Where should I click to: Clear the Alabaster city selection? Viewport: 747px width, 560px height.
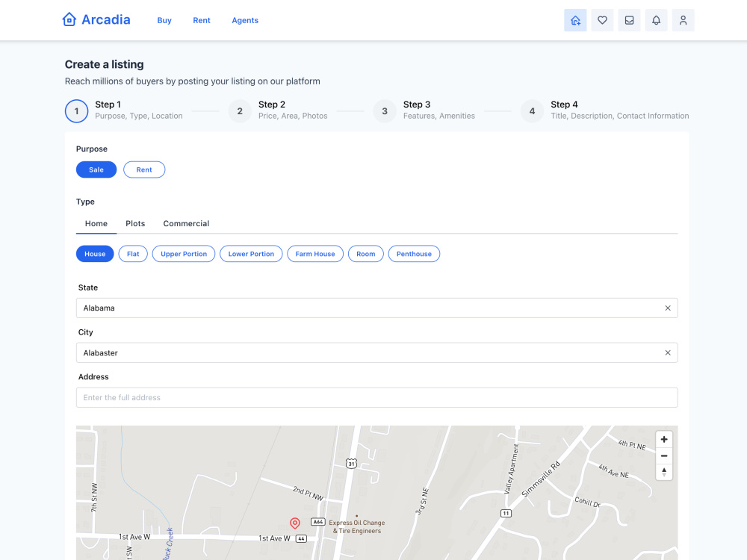[667, 353]
